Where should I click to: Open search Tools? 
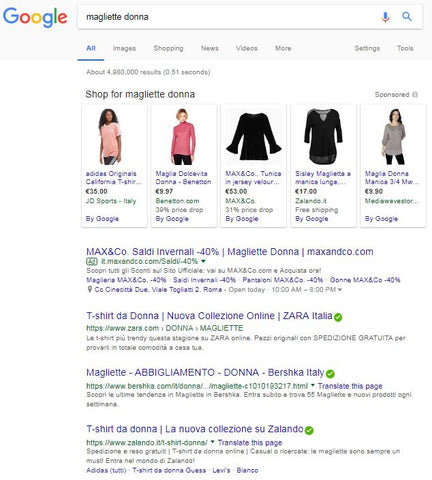[x=405, y=48]
